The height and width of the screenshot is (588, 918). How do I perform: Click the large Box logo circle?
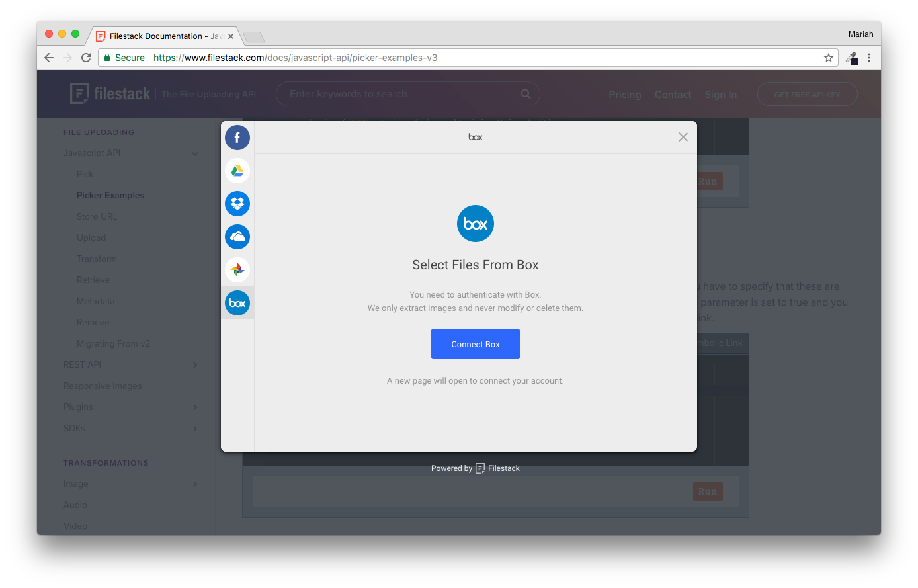click(x=476, y=224)
